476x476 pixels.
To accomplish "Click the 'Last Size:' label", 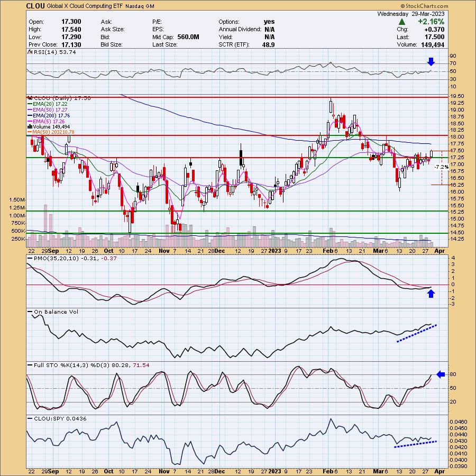I will coord(165,44).
